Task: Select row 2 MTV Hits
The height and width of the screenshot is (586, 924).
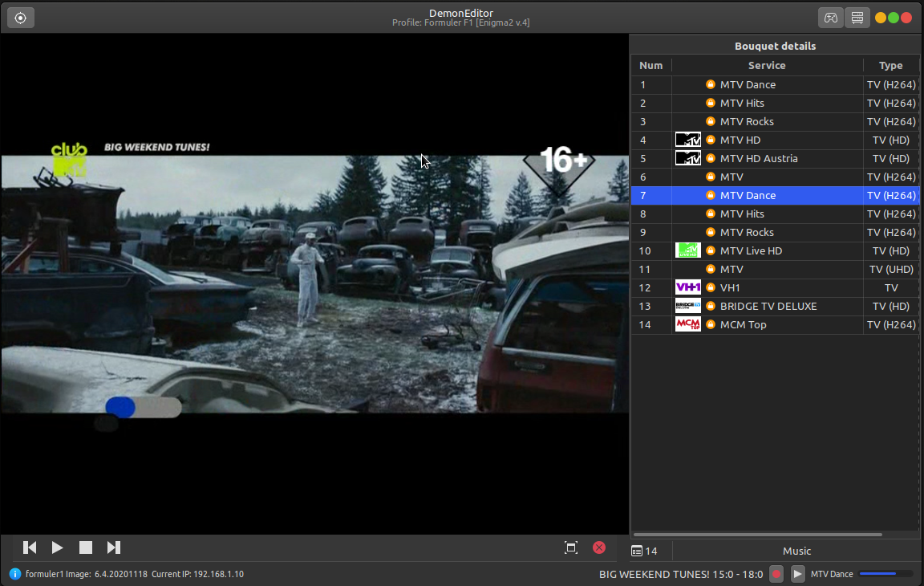Action: [x=775, y=104]
